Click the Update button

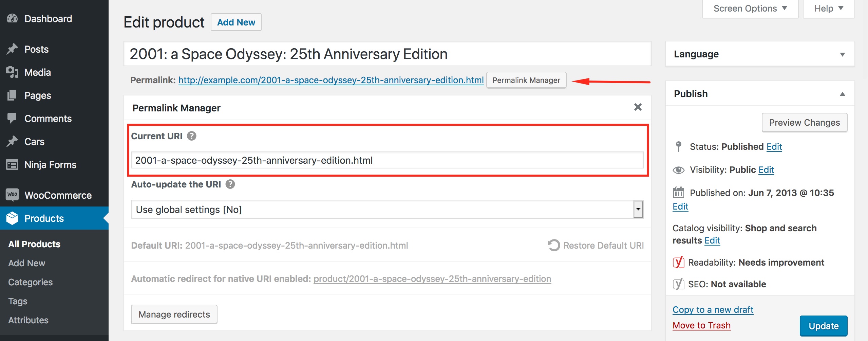pyautogui.click(x=823, y=326)
